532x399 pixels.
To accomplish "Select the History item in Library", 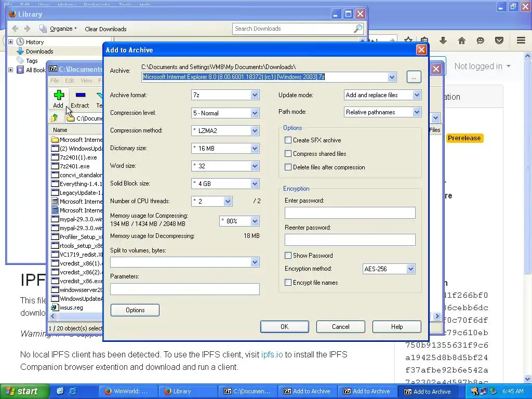I will 35,42.
